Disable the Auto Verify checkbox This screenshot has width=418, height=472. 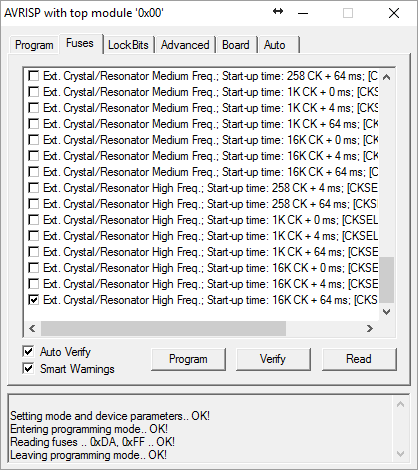tap(28, 351)
